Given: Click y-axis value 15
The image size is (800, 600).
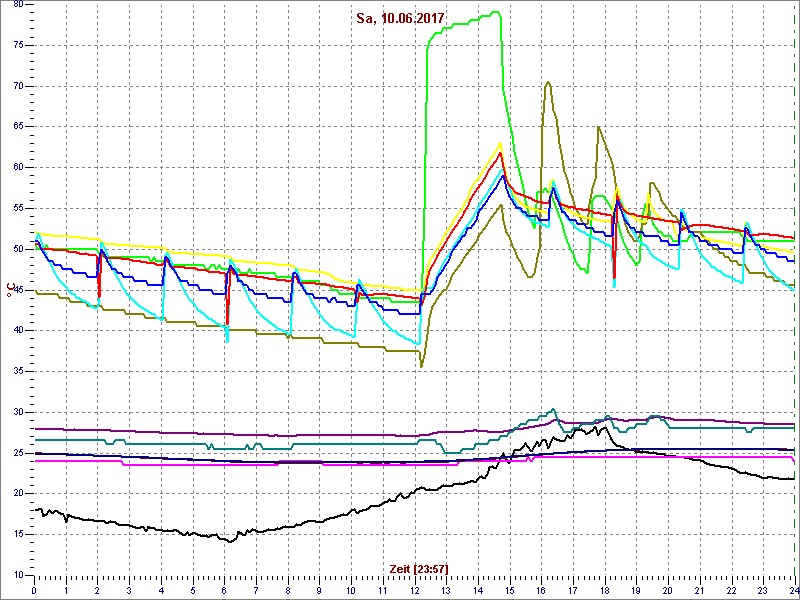Looking at the screenshot, I should tap(17, 534).
